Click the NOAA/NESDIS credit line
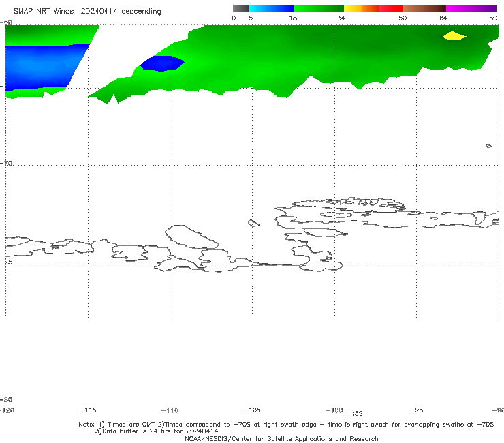 281,439
